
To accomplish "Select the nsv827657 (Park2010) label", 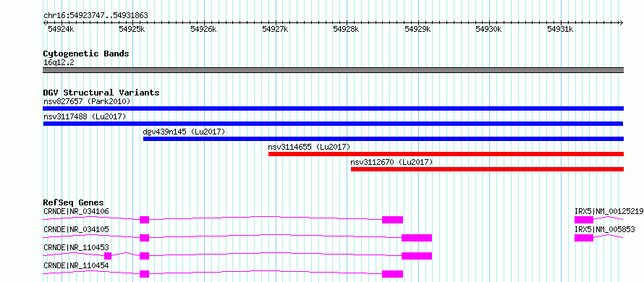I will 87,101.
